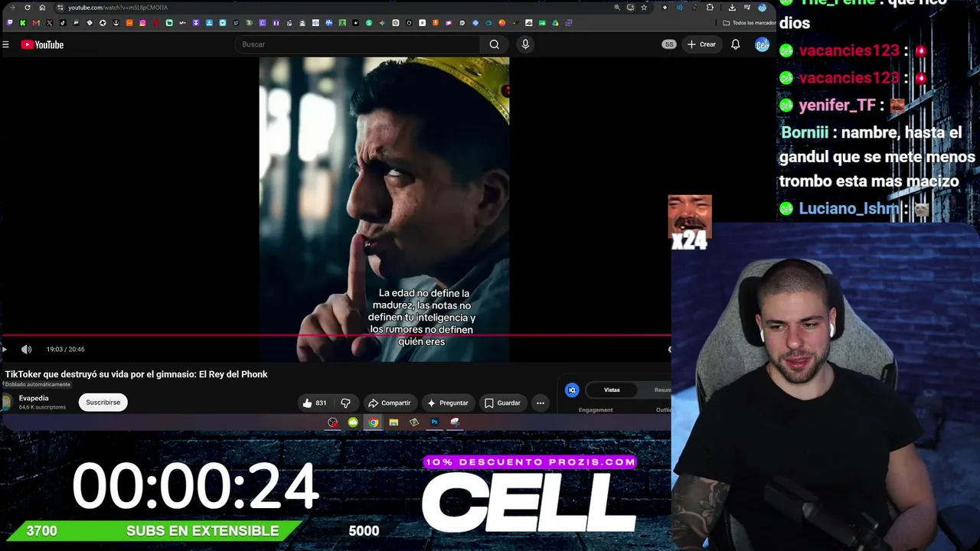Open the Evapedia channel avatar
980x551 pixels.
tap(6, 403)
